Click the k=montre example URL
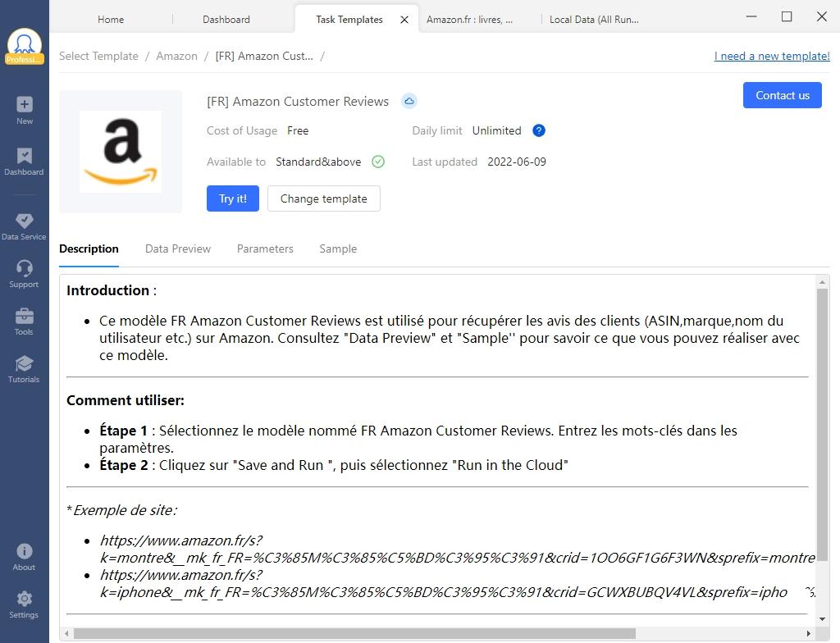 click(x=458, y=550)
